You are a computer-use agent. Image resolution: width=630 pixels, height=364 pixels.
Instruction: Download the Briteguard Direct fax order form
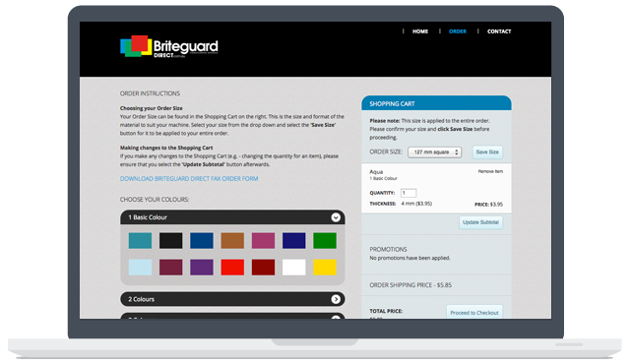189,179
